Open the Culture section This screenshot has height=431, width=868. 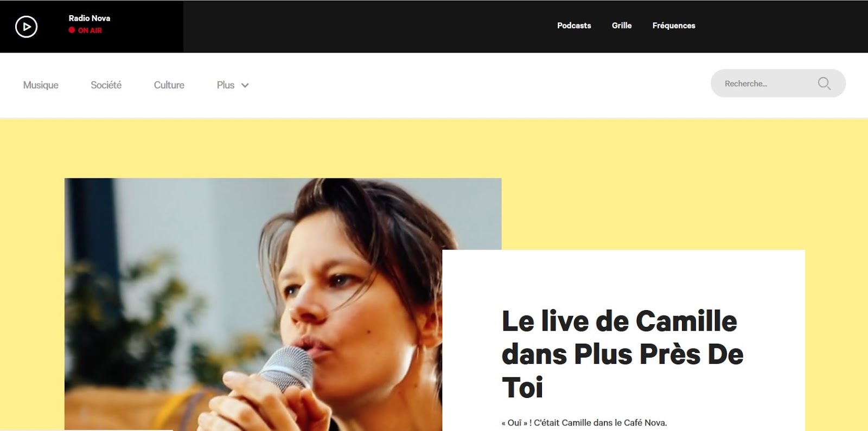(169, 85)
